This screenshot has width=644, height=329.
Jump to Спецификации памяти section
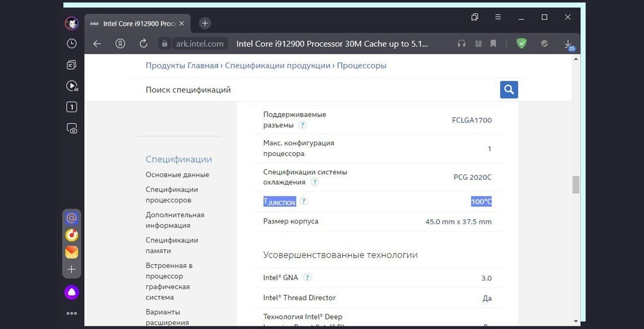(172, 245)
